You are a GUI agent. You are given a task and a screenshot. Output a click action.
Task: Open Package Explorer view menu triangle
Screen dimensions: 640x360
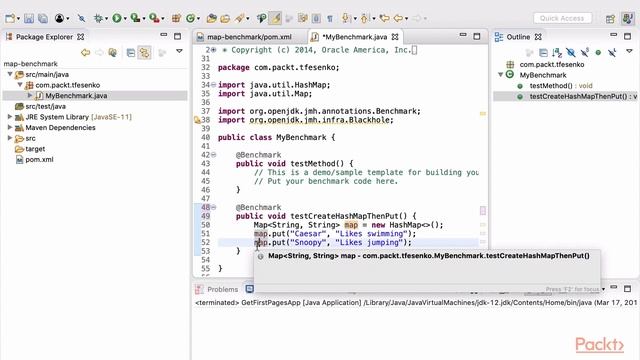pyautogui.click(x=179, y=51)
